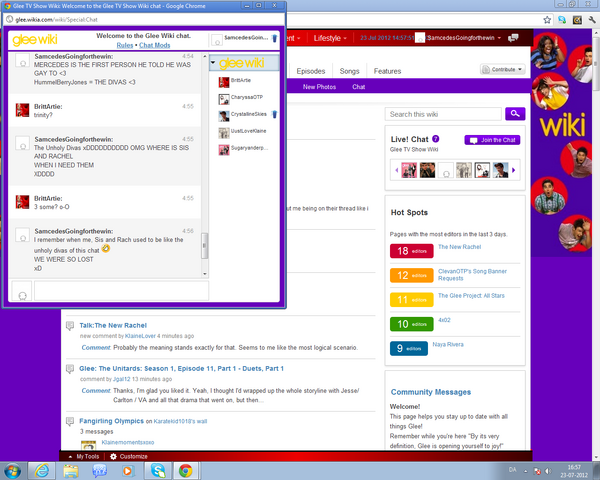
Task: Click the Talk:The New Rachel comment bubble icon
Action: pos(70,326)
